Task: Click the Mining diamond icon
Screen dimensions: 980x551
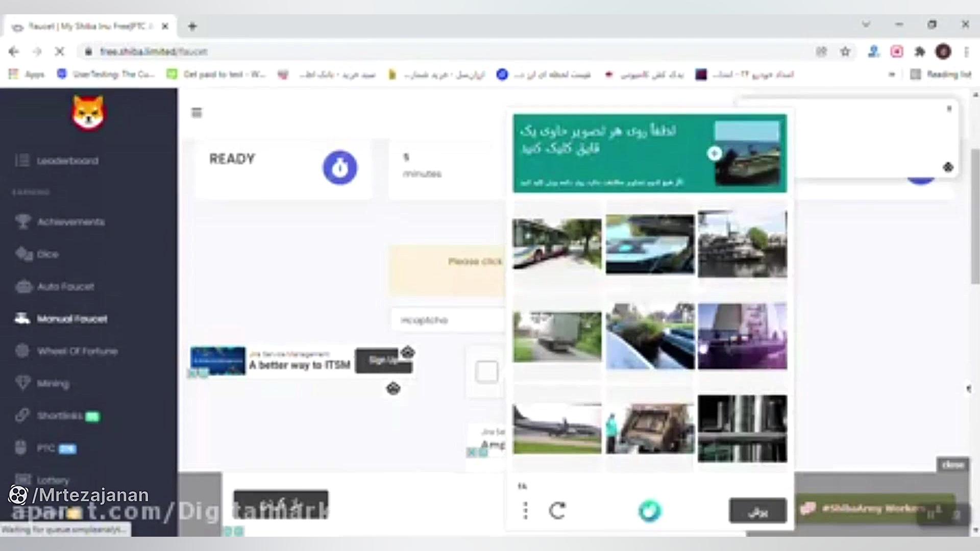Action: pyautogui.click(x=22, y=383)
